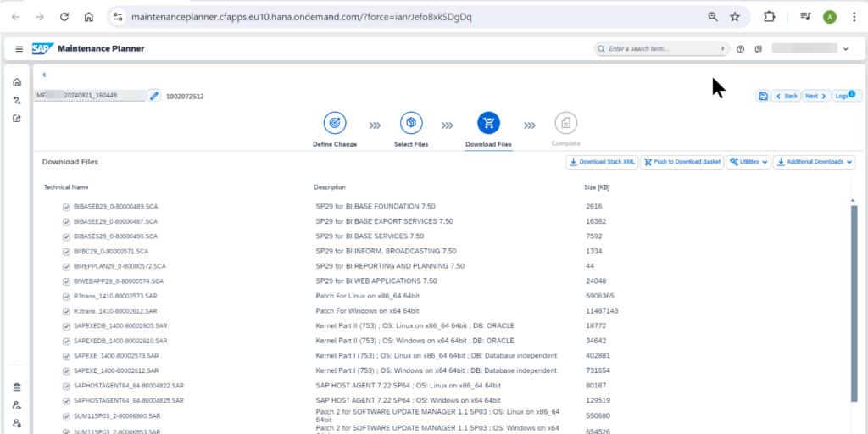
Task: Click the zoom magnifier icon in the address bar
Action: pyautogui.click(x=713, y=17)
